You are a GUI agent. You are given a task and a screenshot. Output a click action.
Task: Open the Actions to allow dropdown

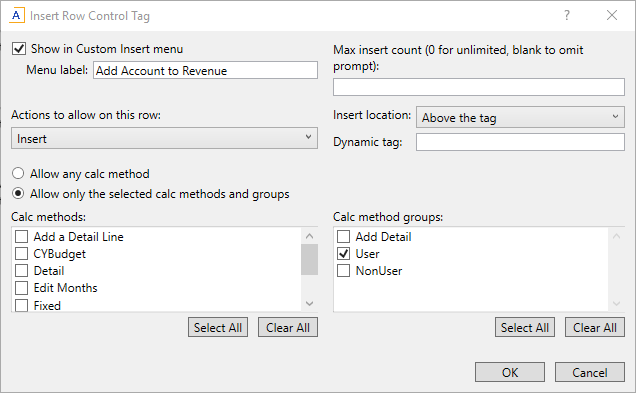click(164, 138)
